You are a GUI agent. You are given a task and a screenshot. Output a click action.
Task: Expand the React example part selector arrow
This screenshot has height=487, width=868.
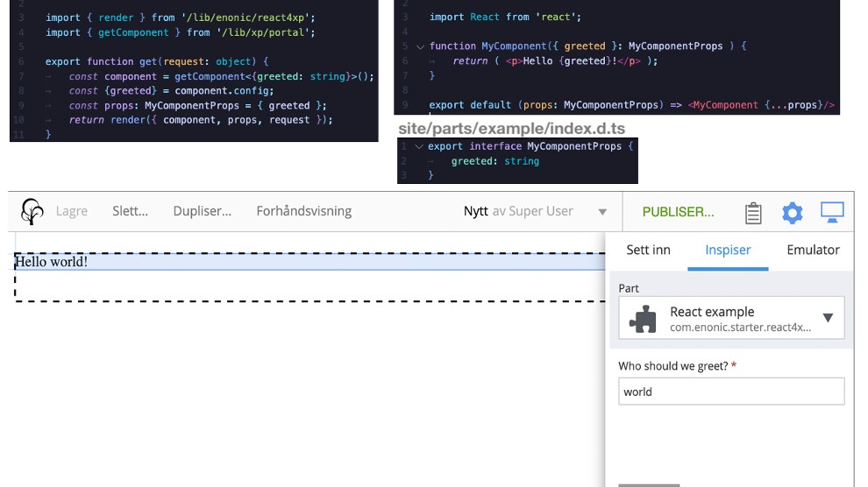[828, 318]
